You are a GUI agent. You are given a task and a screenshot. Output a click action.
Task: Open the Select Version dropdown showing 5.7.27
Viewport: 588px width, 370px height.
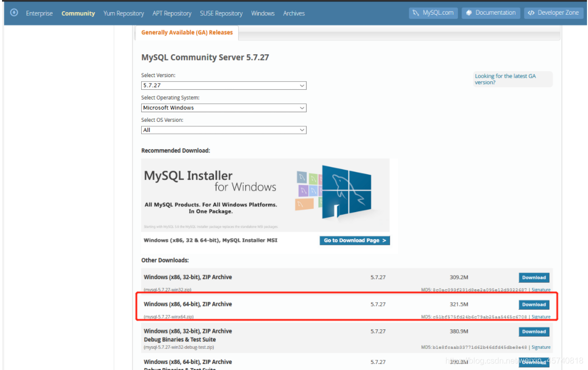(x=223, y=85)
